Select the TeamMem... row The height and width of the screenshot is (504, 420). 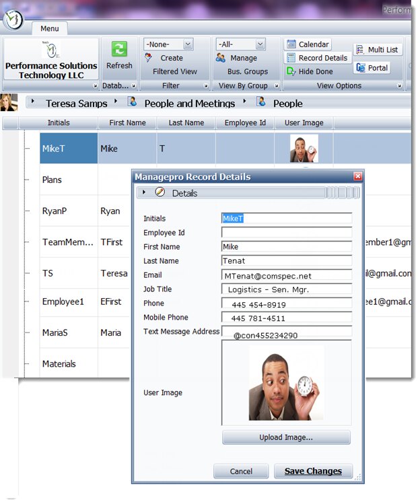click(69, 242)
